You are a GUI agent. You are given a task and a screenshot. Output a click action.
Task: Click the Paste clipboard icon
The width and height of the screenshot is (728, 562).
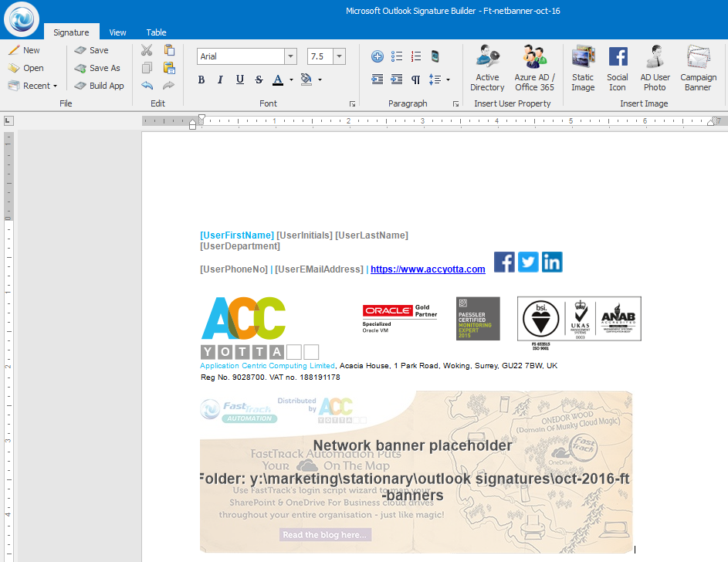169,50
